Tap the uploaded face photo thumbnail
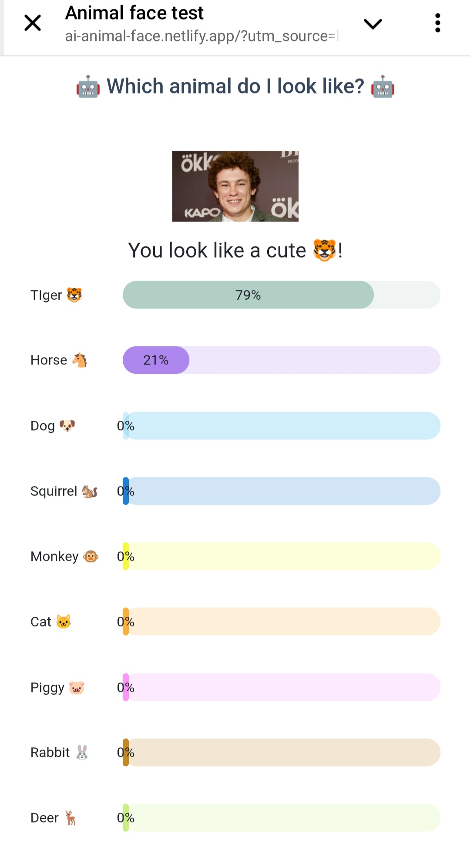470x868 pixels. (x=235, y=186)
